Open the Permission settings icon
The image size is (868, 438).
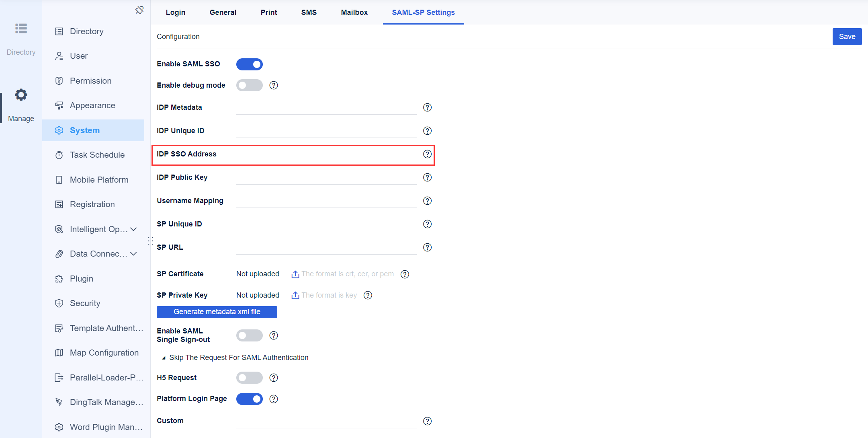coord(59,80)
